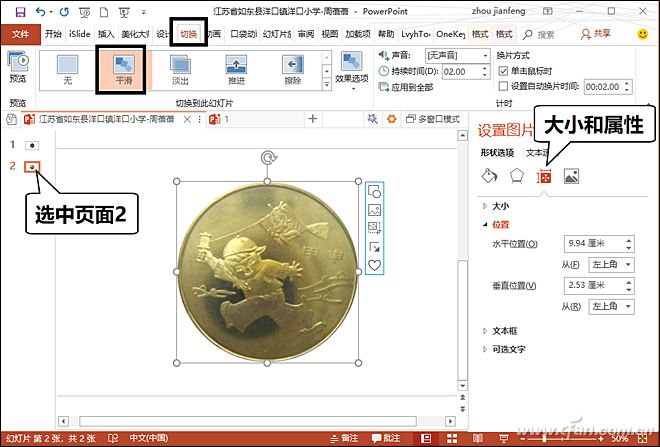
Task: Click the Save icon in quick access toolbar
Action: tap(20, 12)
